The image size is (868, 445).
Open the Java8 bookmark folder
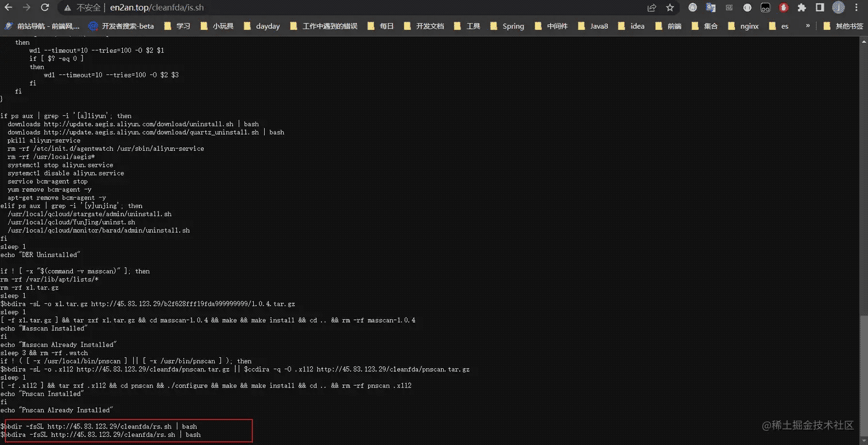click(592, 26)
